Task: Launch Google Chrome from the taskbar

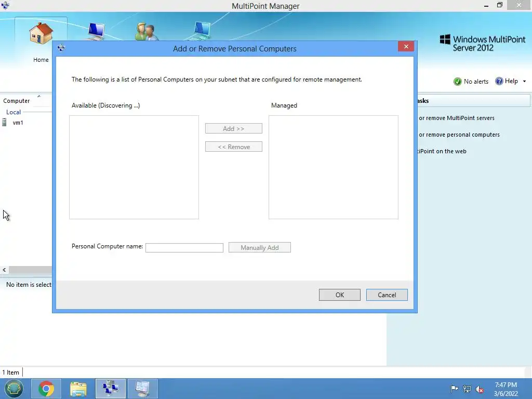Action: click(46, 389)
